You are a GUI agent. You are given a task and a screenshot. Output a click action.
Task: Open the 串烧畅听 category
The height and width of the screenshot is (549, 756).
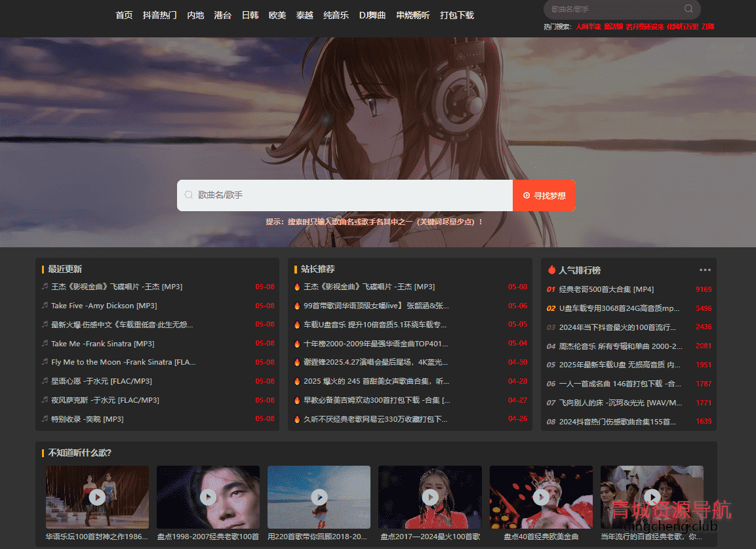point(412,16)
